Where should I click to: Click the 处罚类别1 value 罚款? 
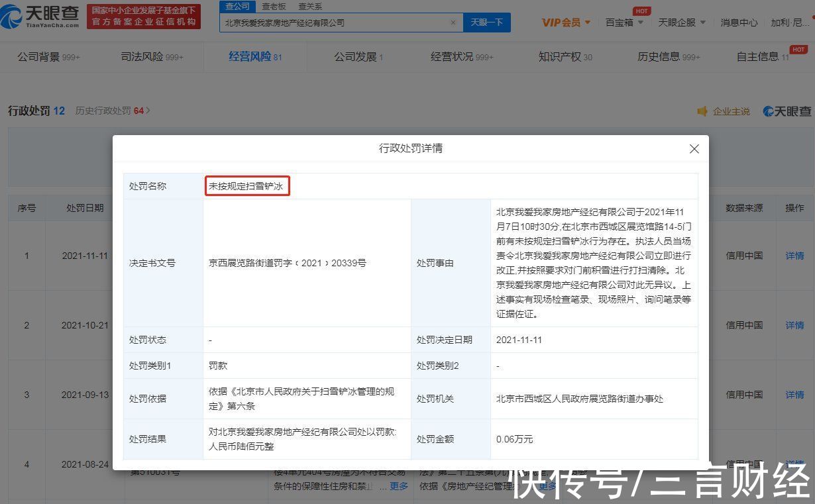tap(217, 366)
